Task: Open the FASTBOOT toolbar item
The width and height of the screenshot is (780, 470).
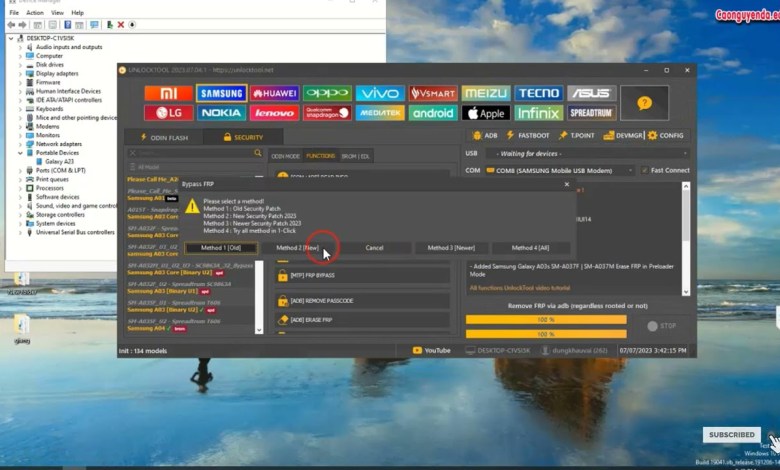Action: 528,135
